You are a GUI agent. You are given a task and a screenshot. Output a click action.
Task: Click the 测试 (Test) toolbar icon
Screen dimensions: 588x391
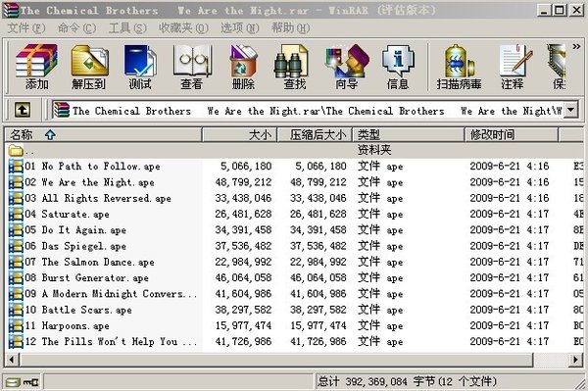coord(140,67)
